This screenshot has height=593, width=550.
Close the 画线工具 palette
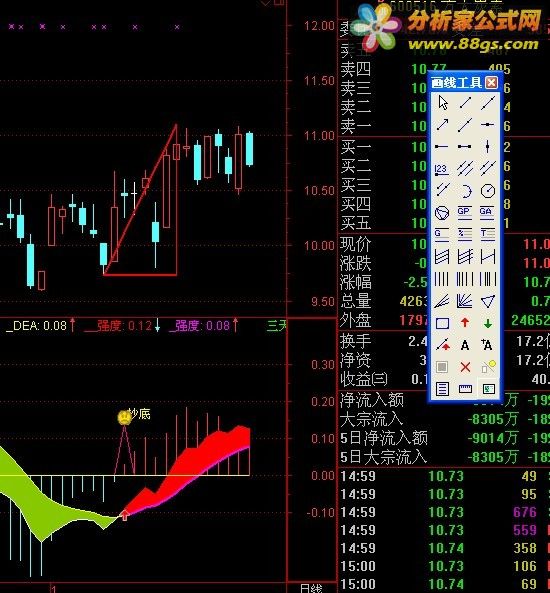491,82
